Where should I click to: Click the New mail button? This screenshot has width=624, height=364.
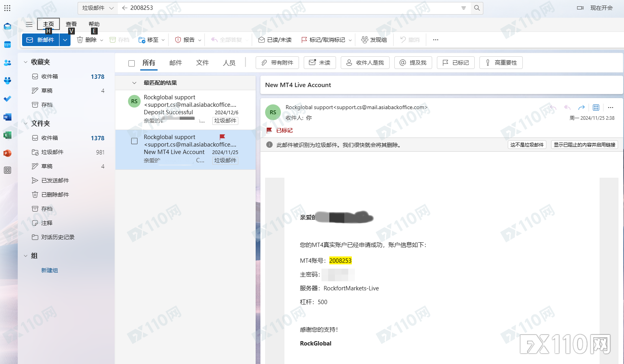click(41, 40)
